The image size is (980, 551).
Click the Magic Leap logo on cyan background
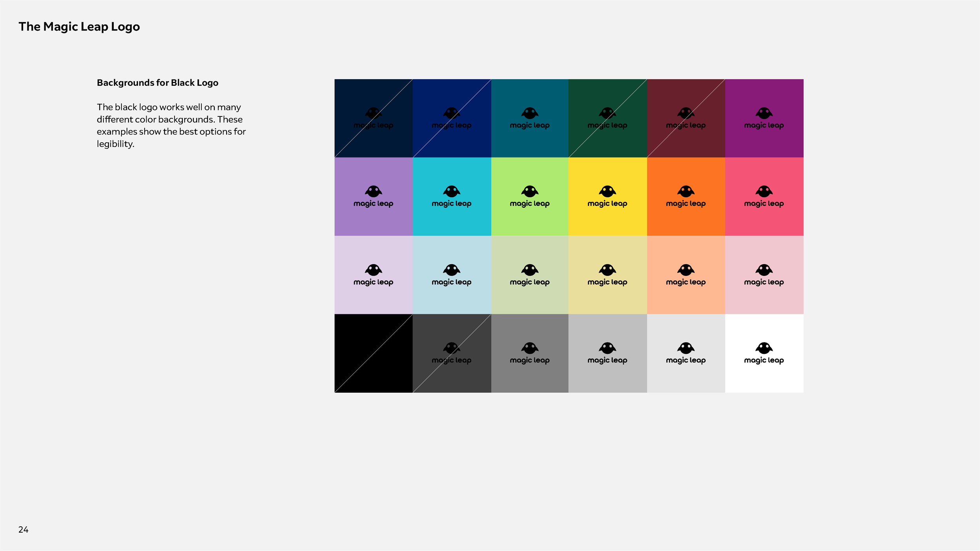[452, 196]
